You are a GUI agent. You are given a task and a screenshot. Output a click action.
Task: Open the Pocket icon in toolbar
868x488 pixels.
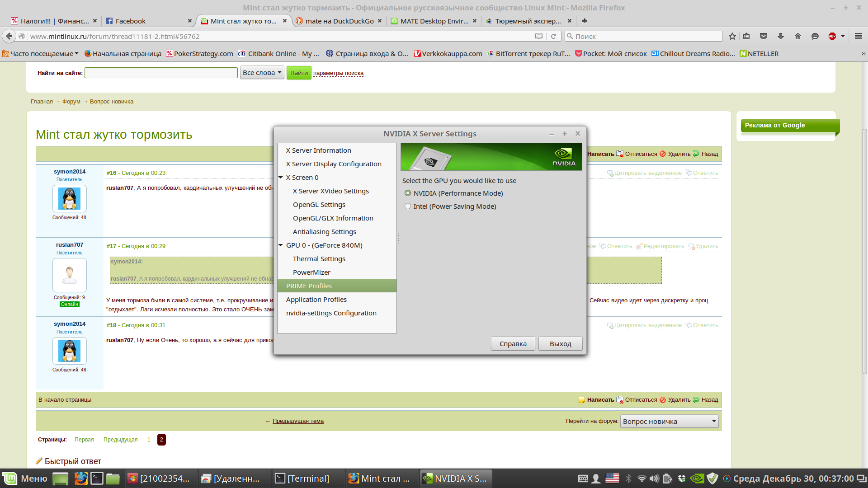click(x=764, y=36)
